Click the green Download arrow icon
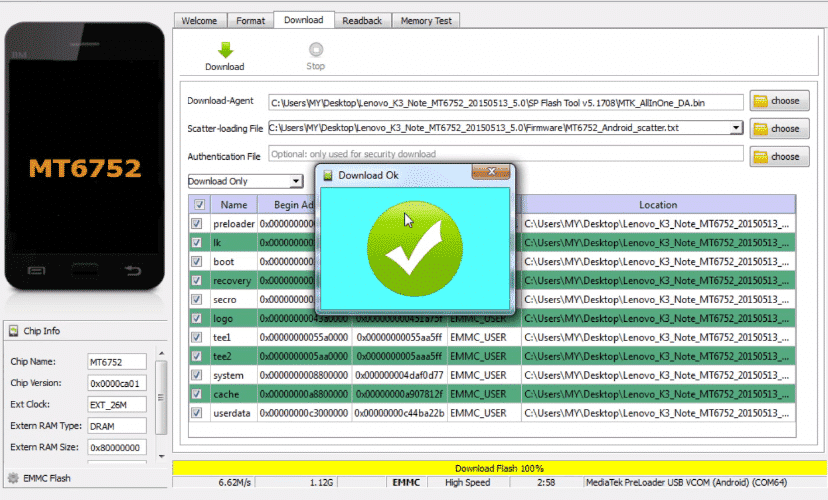 tap(225, 50)
